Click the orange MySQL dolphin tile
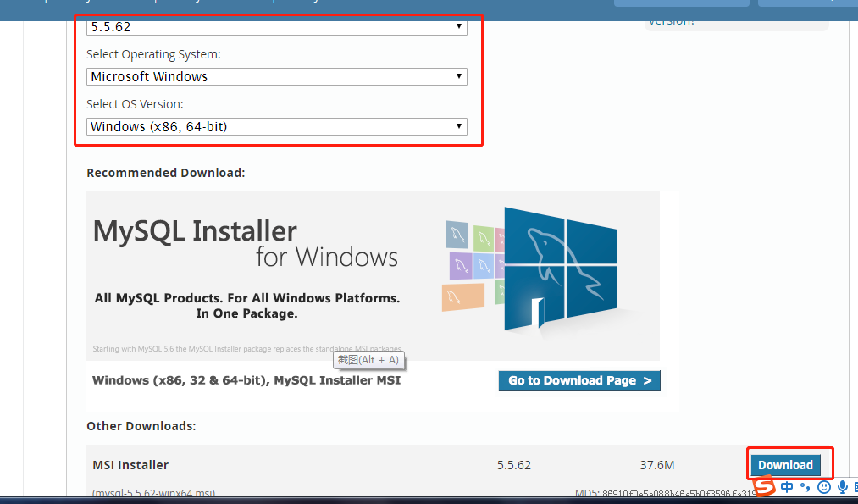This screenshot has width=858, height=504. coord(463,296)
